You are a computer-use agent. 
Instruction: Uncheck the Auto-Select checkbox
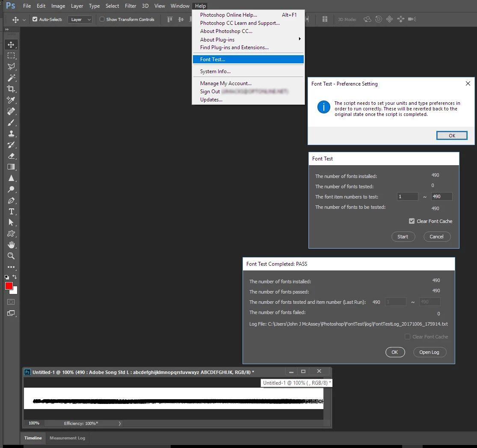click(35, 19)
